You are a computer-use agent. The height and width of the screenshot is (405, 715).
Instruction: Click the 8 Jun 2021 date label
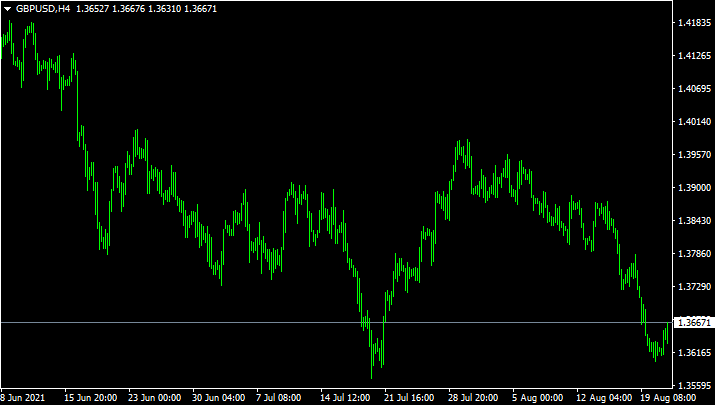tap(23, 398)
